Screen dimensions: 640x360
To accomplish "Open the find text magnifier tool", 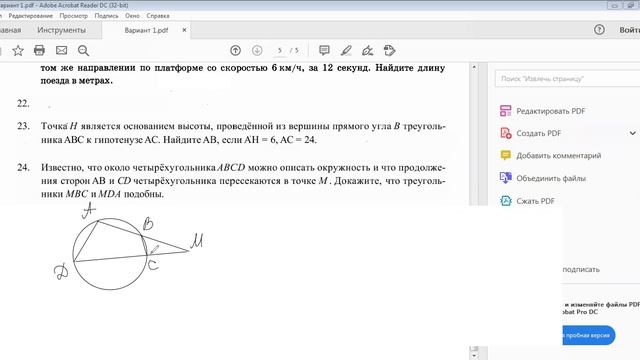I will [83, 51].
